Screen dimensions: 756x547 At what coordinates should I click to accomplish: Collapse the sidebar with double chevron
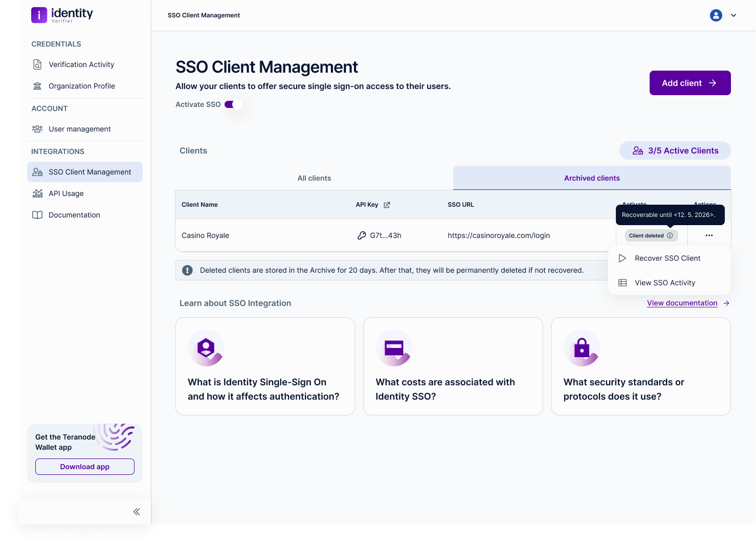(137, 512)
